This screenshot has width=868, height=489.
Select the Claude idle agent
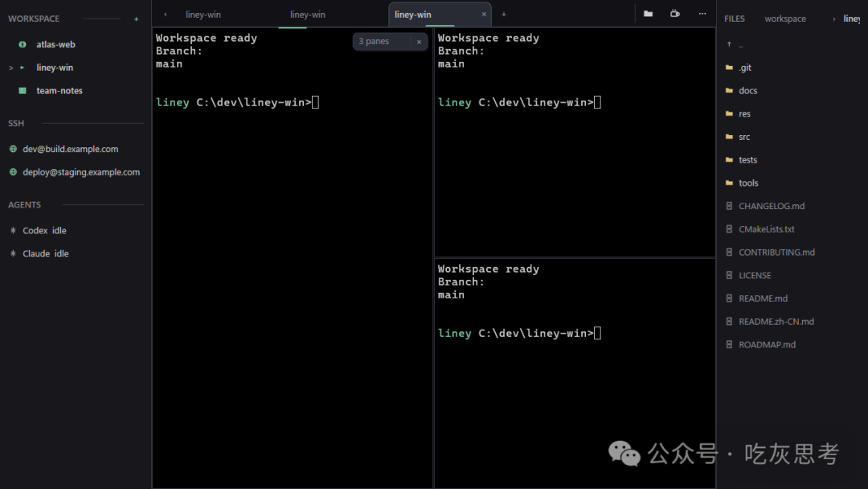tap(45, 253)
